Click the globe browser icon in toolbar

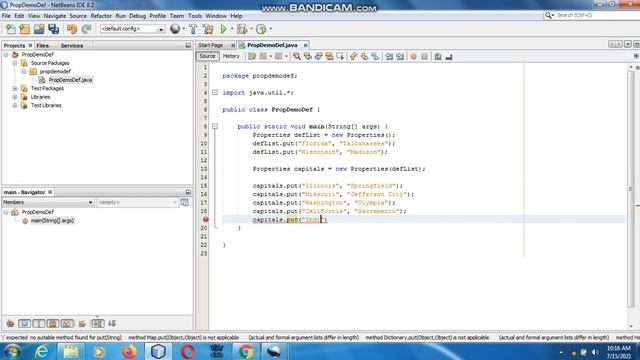(175, 29)
